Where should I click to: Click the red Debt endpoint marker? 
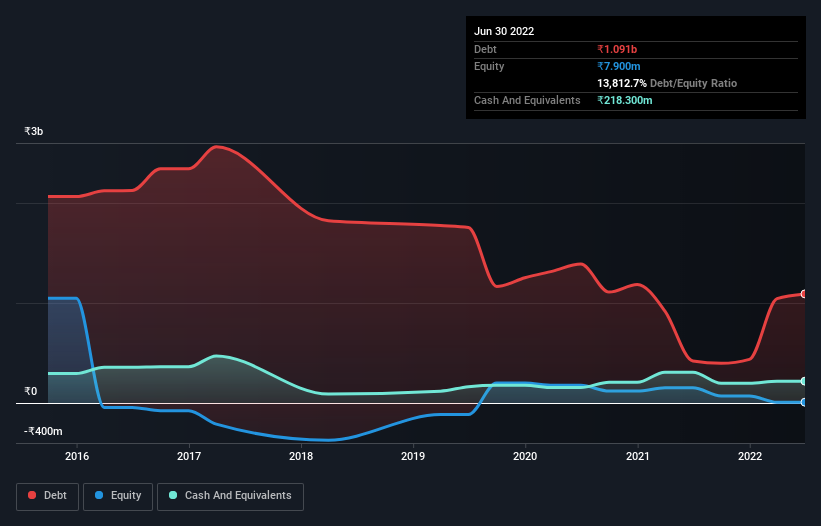(x=804, y=294)
